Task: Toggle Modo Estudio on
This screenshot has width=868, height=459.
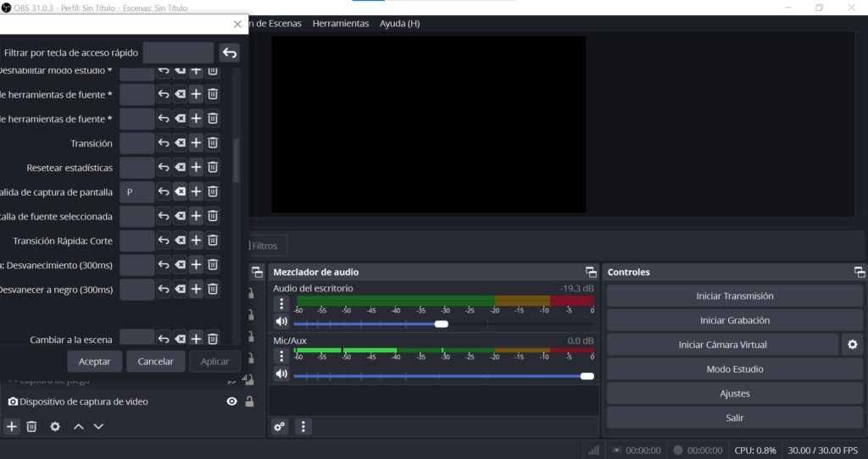Action: pyautogui.click(x=734, y=369)
